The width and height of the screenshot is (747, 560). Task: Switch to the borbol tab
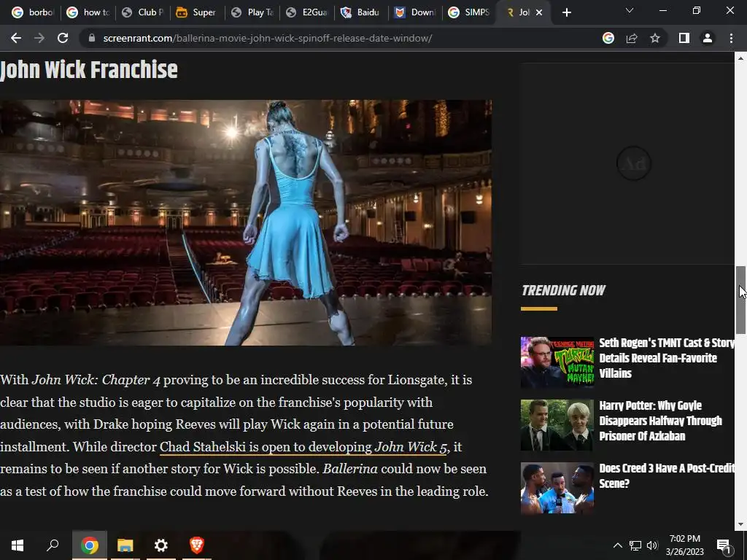click(x=32, y=12)
